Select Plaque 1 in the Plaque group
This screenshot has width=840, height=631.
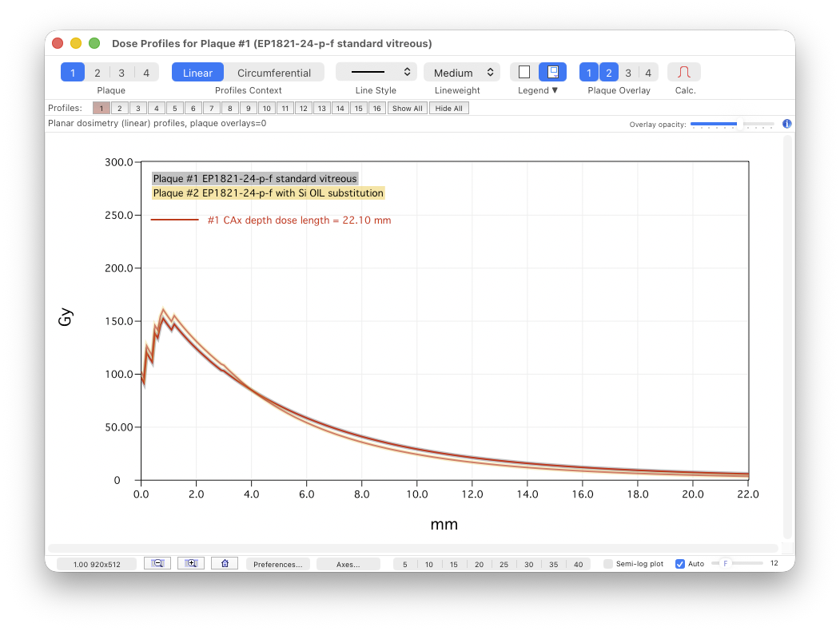[73, 72]
